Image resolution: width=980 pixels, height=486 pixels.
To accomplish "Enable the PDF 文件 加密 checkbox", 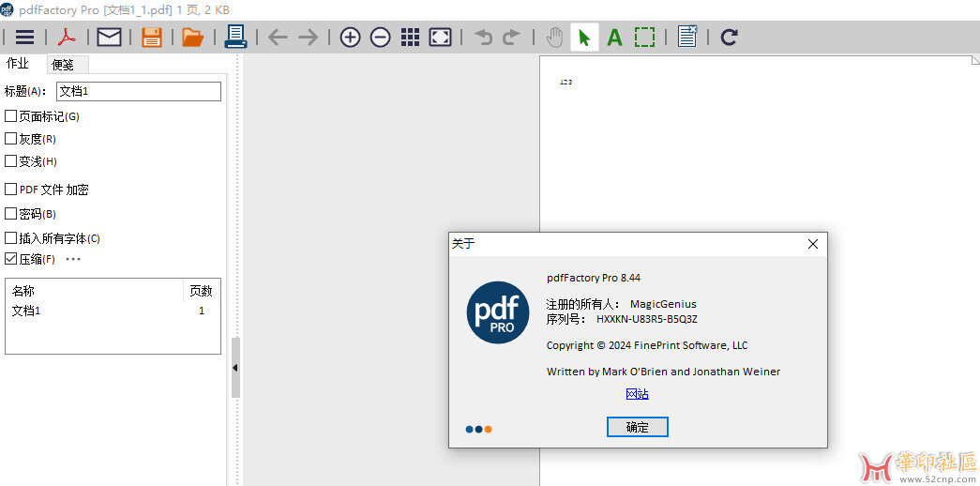I will point(10,189).
